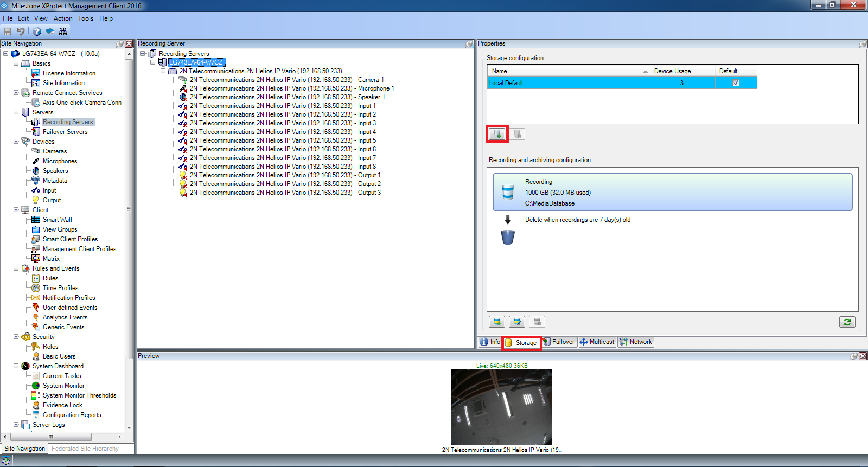The height and width of the screenshot is (467, 868).
Task: Open the Federated Site Hierarchy tab
Action: click(85, 449)
